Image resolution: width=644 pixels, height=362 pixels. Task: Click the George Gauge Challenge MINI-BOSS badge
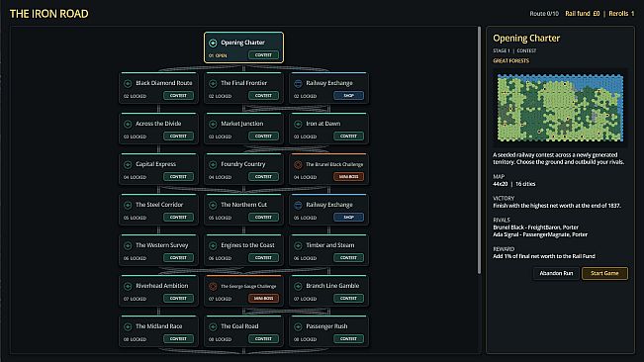click(x=263, y=299)
